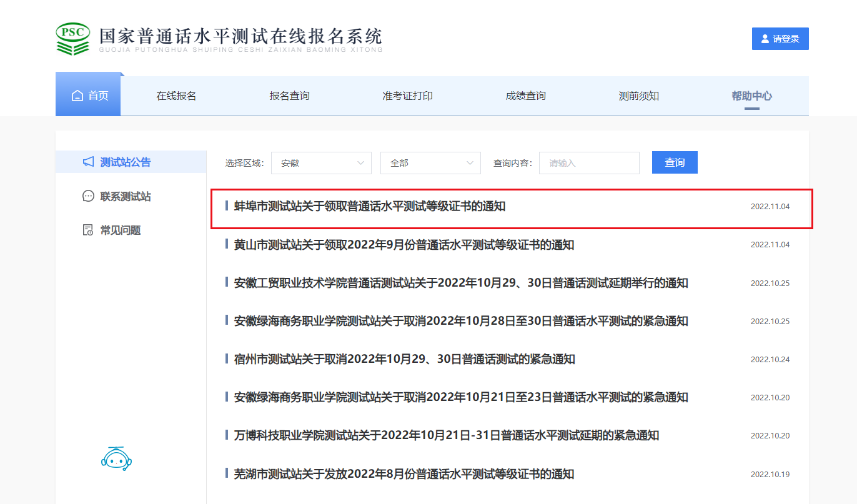Go to the 成绩查询 tab
Viewport: 857px width, 504px height.
pos(525,96)
